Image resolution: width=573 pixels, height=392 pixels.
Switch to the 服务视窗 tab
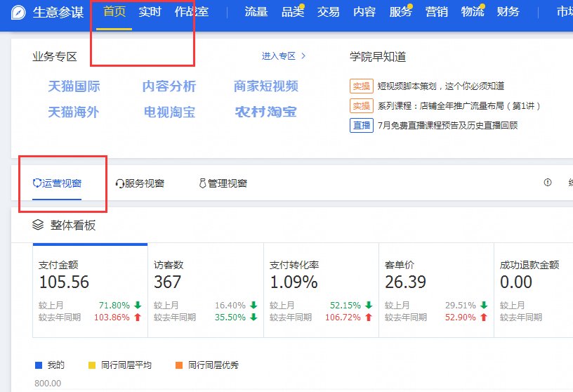click(140, 183)
